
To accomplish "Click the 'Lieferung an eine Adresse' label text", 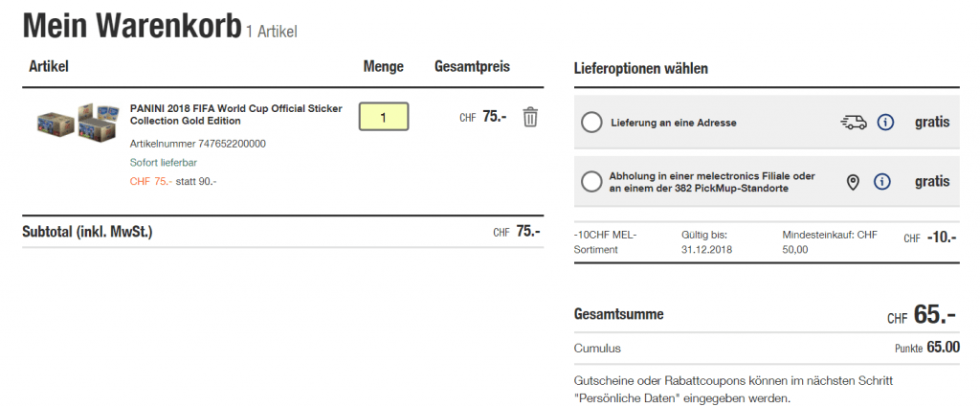I will click(x=673, y=123).
